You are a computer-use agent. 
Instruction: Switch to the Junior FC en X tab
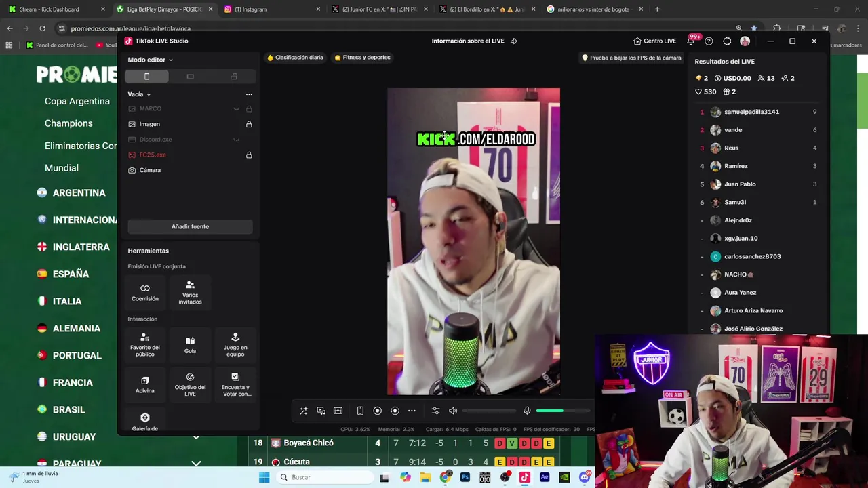click(x=380, y=9)
